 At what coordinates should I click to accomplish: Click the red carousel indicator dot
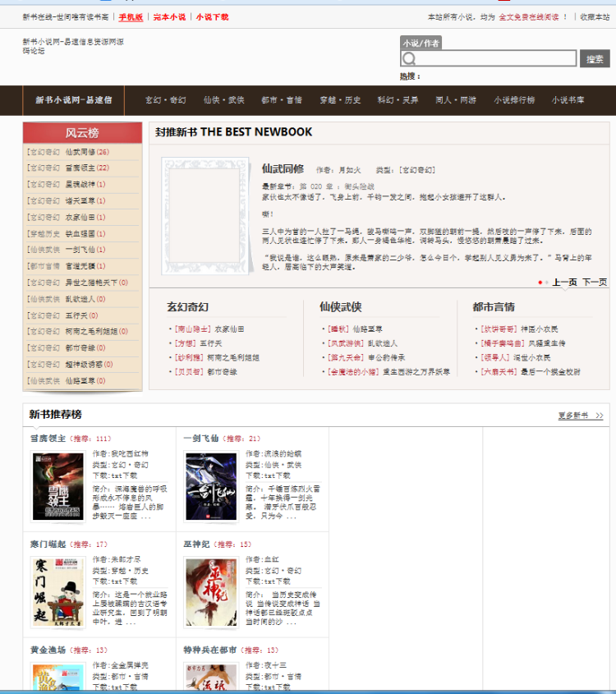point(540,283)
